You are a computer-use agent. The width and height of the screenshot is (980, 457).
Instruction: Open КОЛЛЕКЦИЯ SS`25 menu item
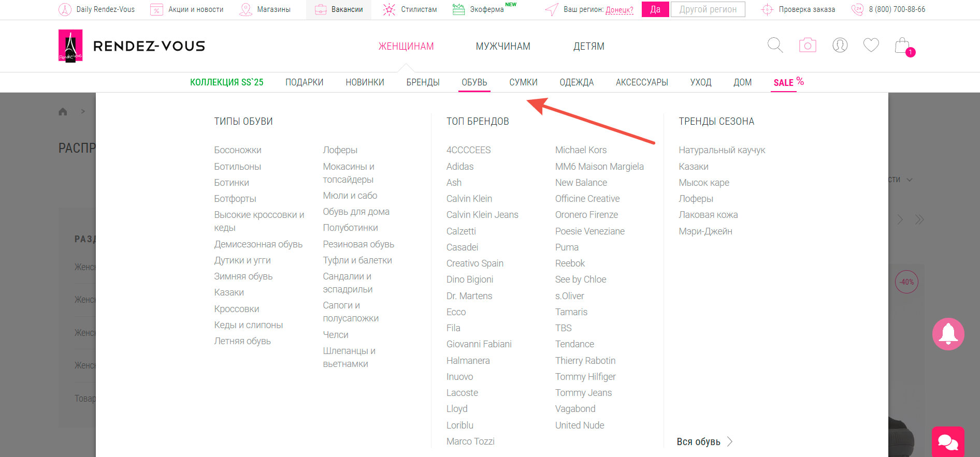click(x=227, y=82)
